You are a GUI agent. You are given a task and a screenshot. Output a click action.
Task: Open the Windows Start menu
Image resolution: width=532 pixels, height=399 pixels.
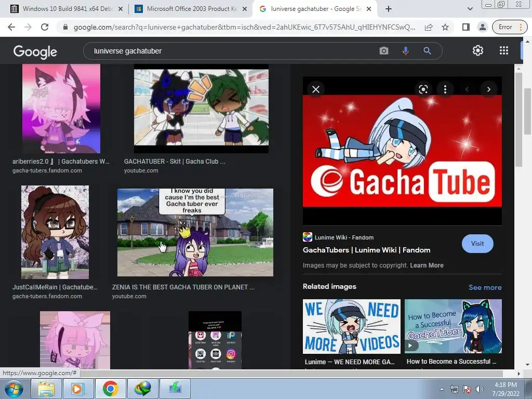14,389
